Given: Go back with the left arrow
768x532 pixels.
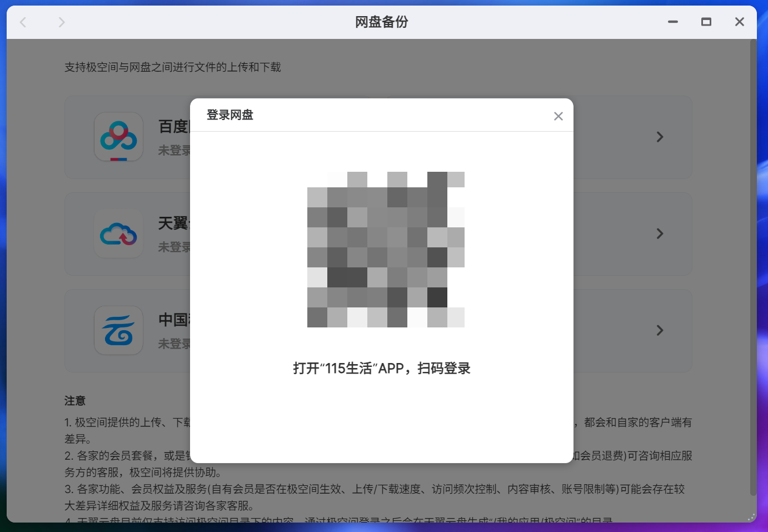Looking at the screenshot, I should (x=23, y=22).
